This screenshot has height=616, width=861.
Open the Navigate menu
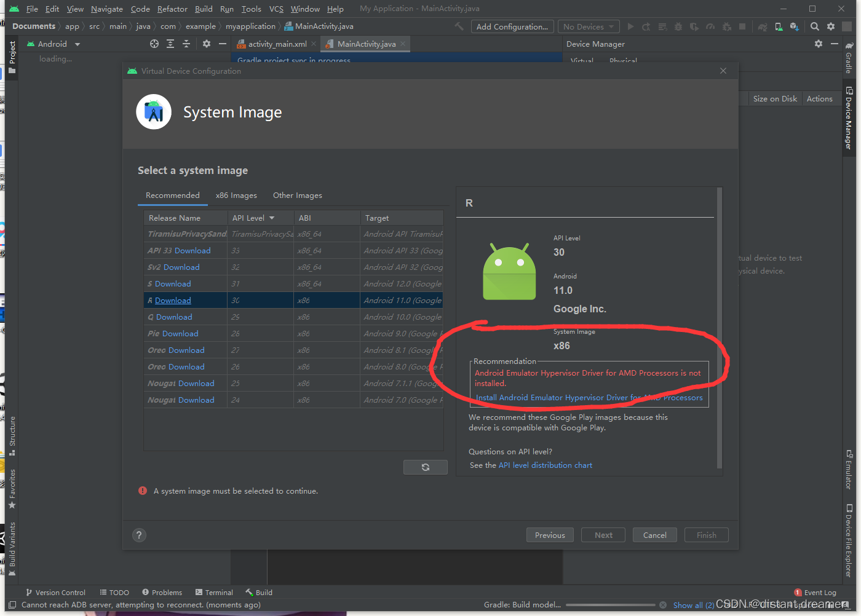(107, 9)
